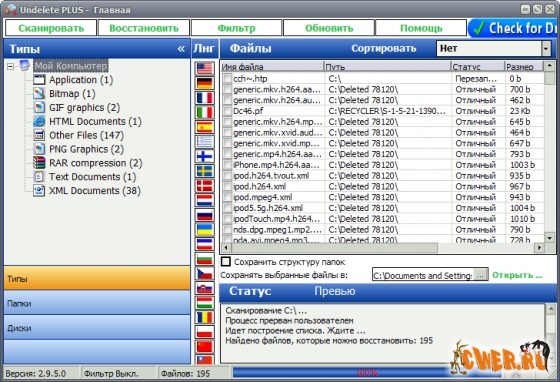
Task: Select the Danish flag language
Action: [x=205, y=185]
